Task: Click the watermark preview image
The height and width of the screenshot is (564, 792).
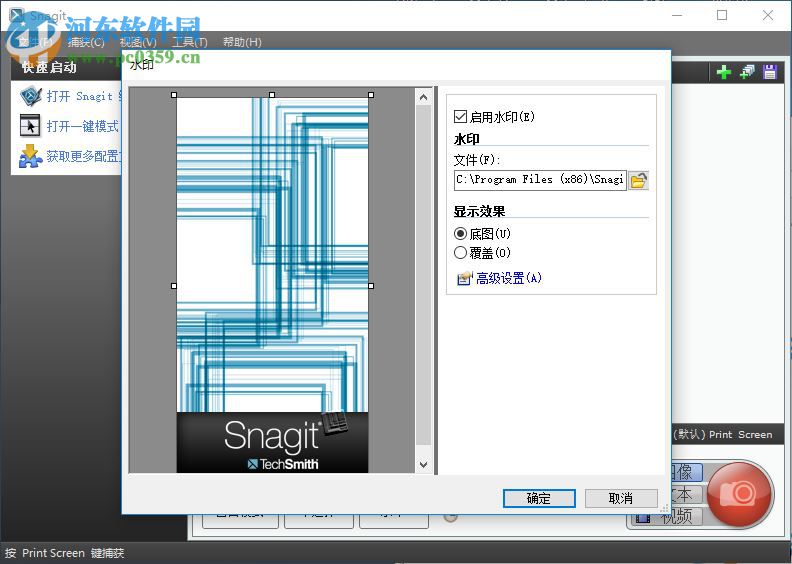Action: click(272, 285)
